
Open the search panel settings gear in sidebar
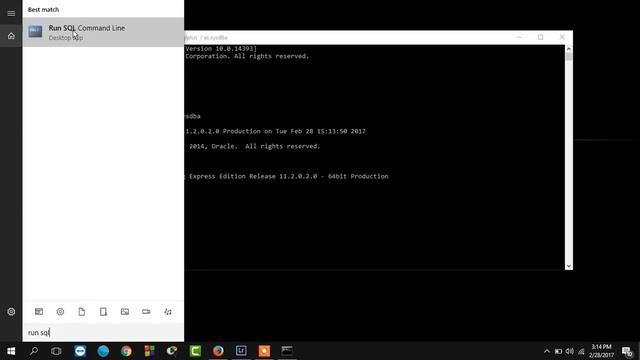click(x=11, y=312)
